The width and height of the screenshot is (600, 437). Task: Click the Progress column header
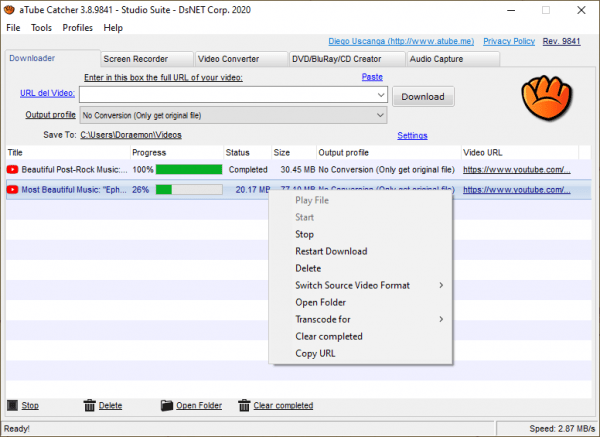[177, 153]
